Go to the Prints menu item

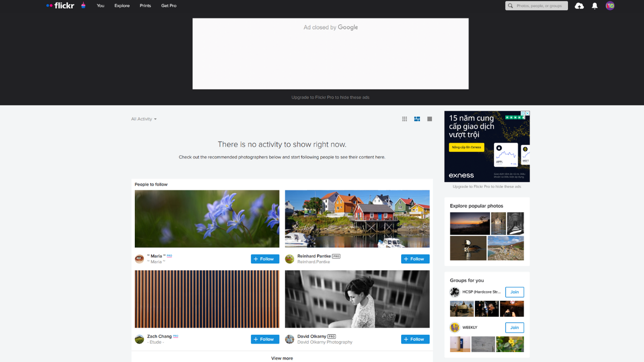pos(145,6)
